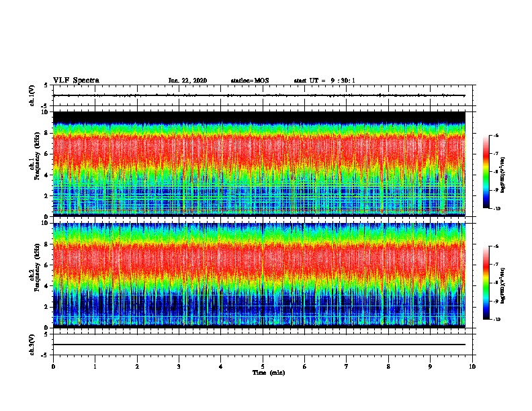Click the ch.2 spectrogram color scale bar
Viewport: 532px width, 411px height.
pos(486,283)
